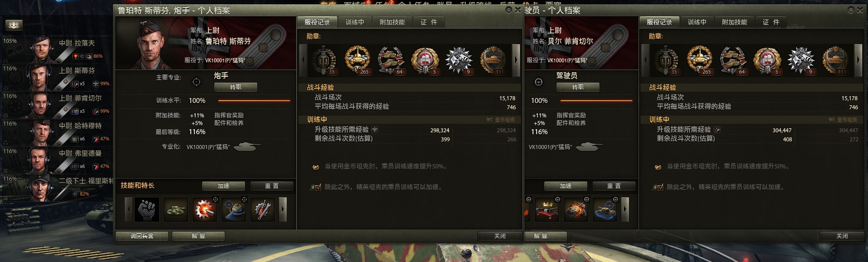This screenshot has width=868, height=262.
Task: Click 调回兵营 send to barracks button
Action: [142, 236]
